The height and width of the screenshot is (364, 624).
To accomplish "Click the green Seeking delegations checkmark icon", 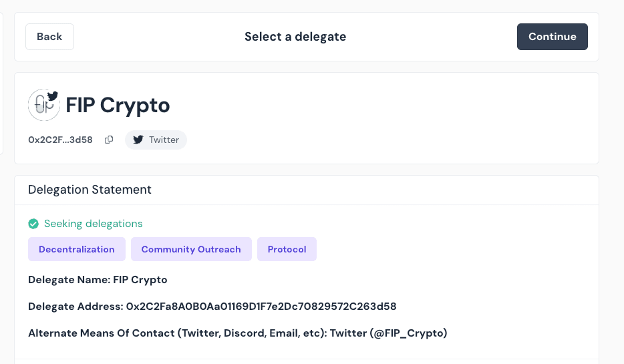I will click(33, 224).
